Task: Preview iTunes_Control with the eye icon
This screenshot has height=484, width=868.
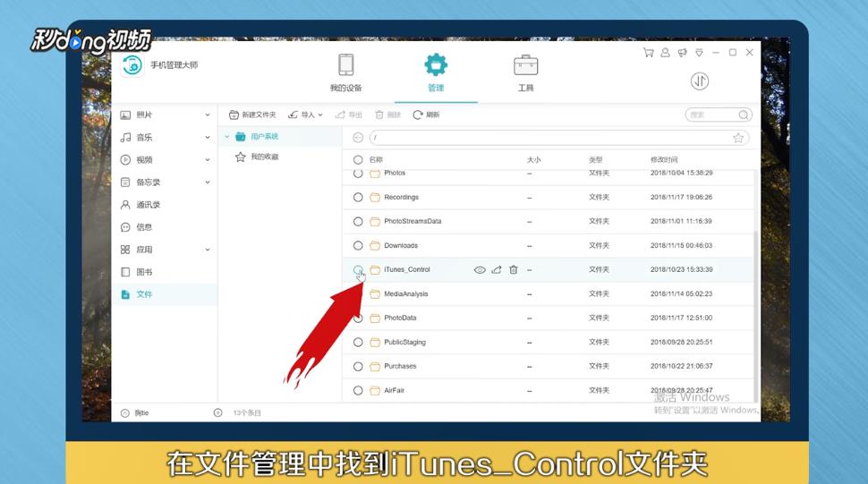Action: click(x=480, y=270)
